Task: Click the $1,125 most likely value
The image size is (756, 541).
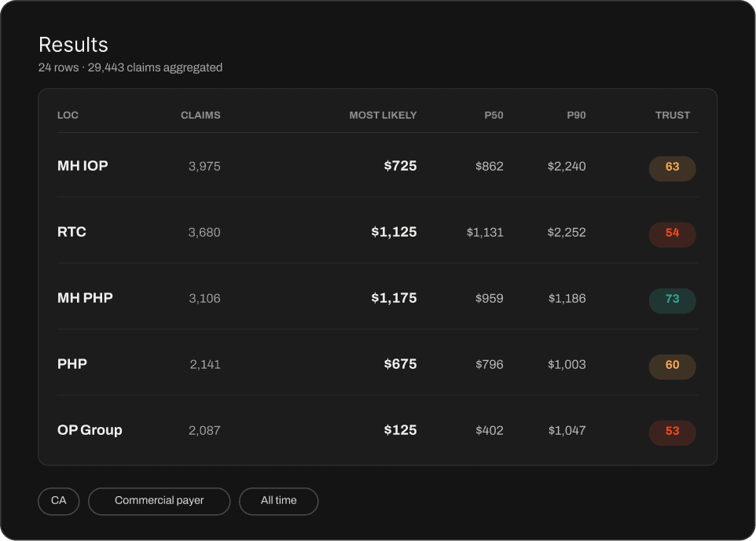Action: (394, 232)
